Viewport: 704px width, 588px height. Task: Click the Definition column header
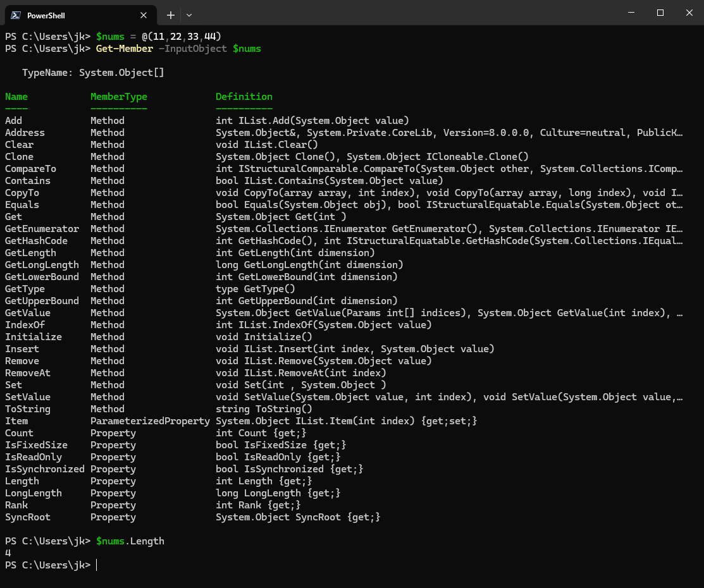click(x=244, y=97)
